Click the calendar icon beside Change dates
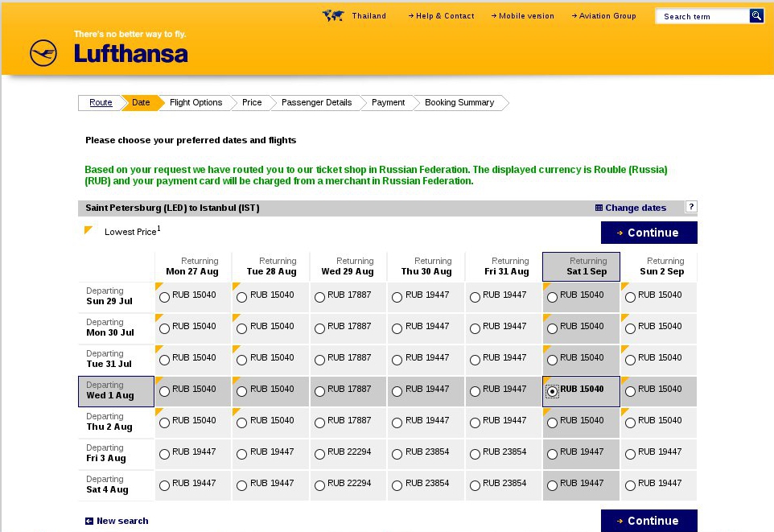Image resolution: width=774 pixels, height=532 pixels. [599, 208]
